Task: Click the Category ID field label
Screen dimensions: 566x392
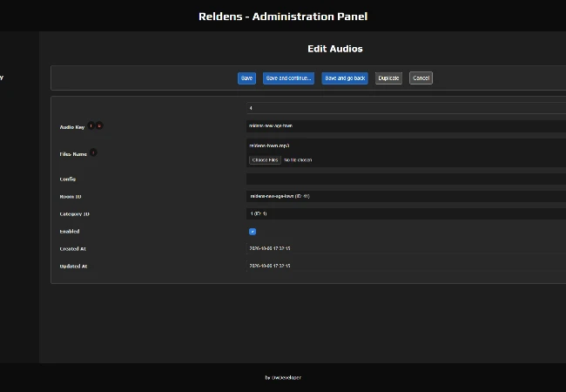Action: click(x=74, y=214)
